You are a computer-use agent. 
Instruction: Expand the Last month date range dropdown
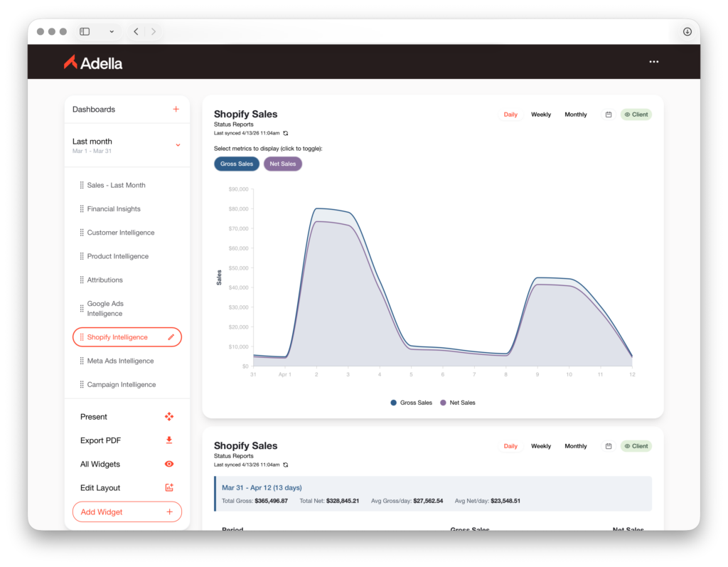click(x=178, y=145)
